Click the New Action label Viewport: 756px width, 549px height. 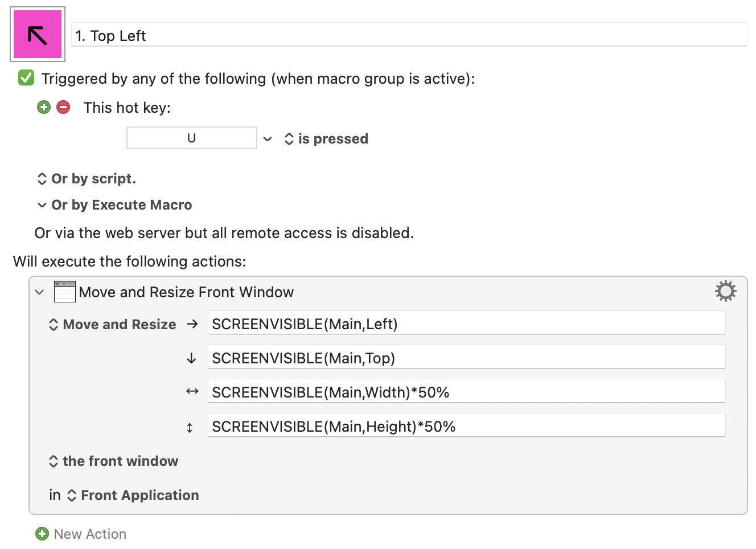pos(90,534)
